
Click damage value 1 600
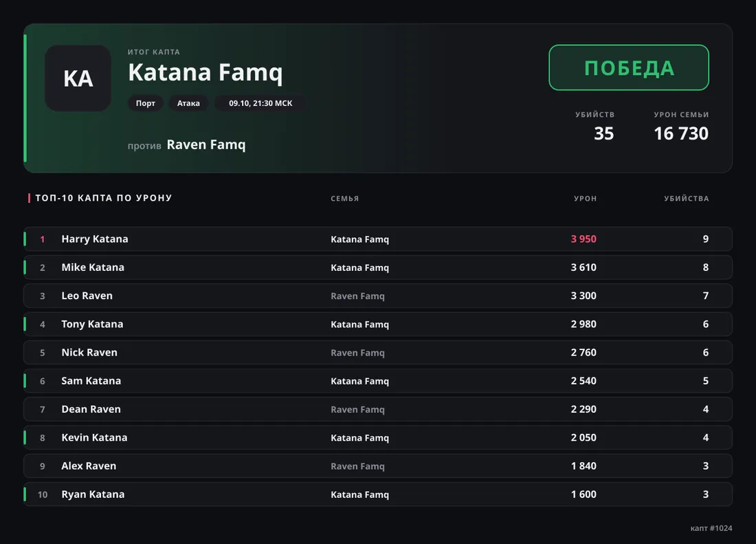[583, 494]
